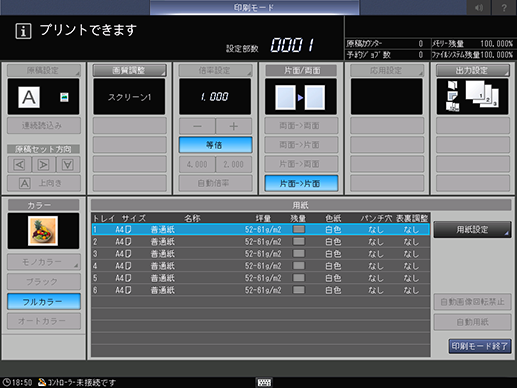Enable 自動倍率 auto magnification

tap(215, 183)
